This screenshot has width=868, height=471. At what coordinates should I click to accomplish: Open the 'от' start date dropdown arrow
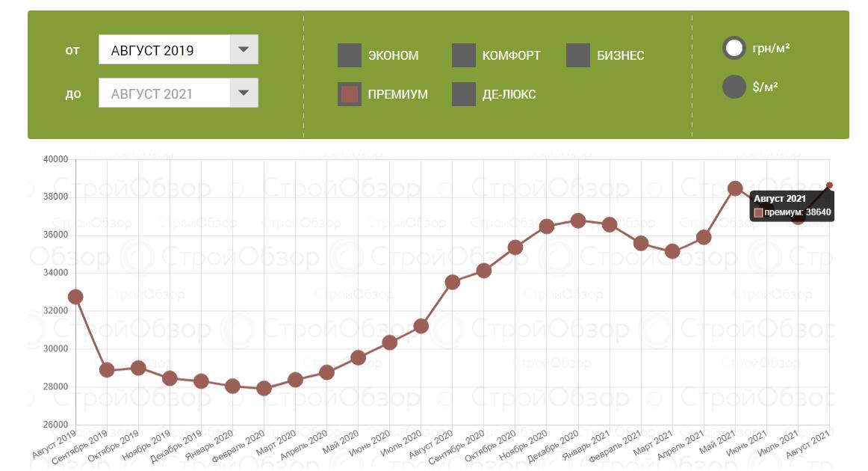tap(243, 50)
